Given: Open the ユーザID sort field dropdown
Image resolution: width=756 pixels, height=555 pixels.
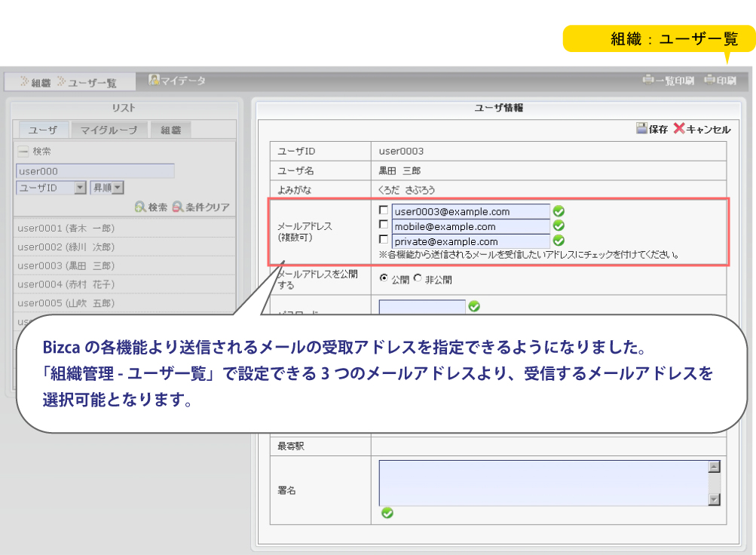Looking at the screenshot, I should pos(51,188).
